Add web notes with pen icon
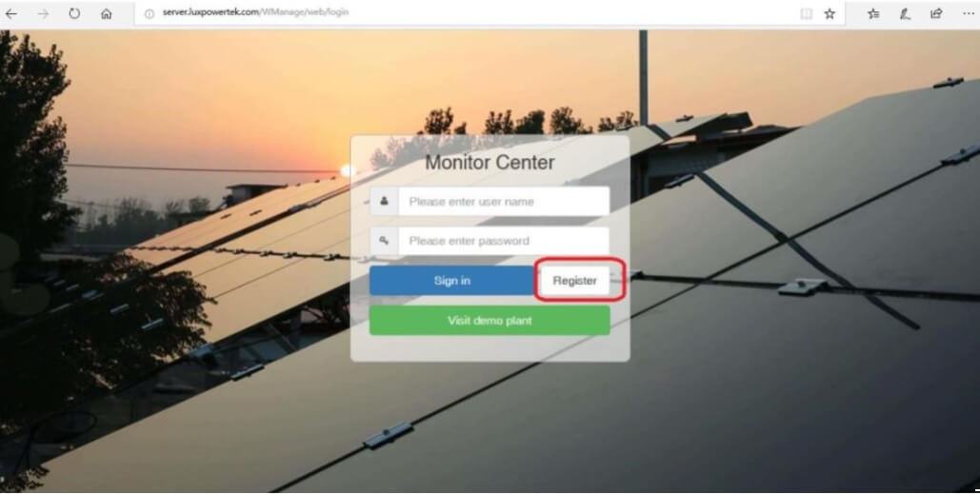 coord(905,13)
